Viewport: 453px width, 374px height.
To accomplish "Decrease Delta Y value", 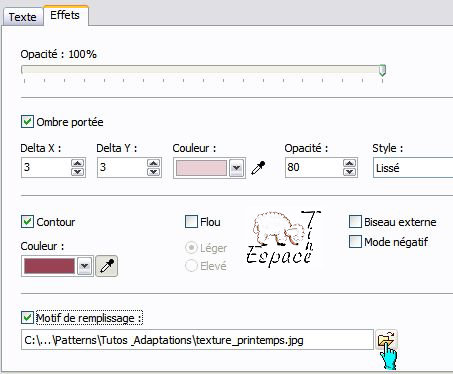I will coord(153,172).
